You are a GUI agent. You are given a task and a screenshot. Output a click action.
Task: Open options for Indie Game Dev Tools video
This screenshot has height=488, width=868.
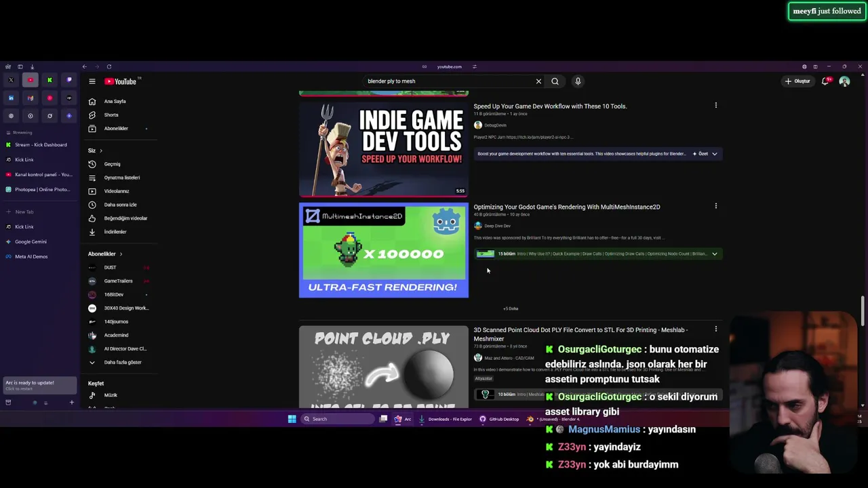(x=715, y=105)
